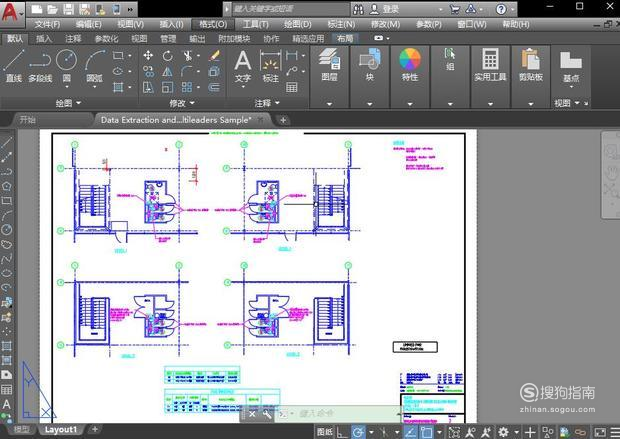Click the Group (组) panel button
Image resolution: width=620 pixels, height=439 pixels.
coord(450,59)
